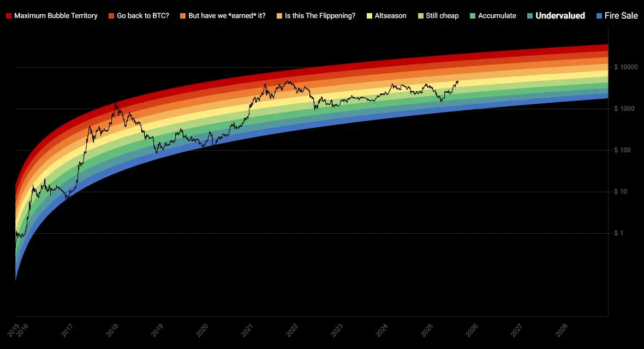The image size is (644, 349).
Task: Click the 2018 price peak on chart
Action: tap(116, 104)
